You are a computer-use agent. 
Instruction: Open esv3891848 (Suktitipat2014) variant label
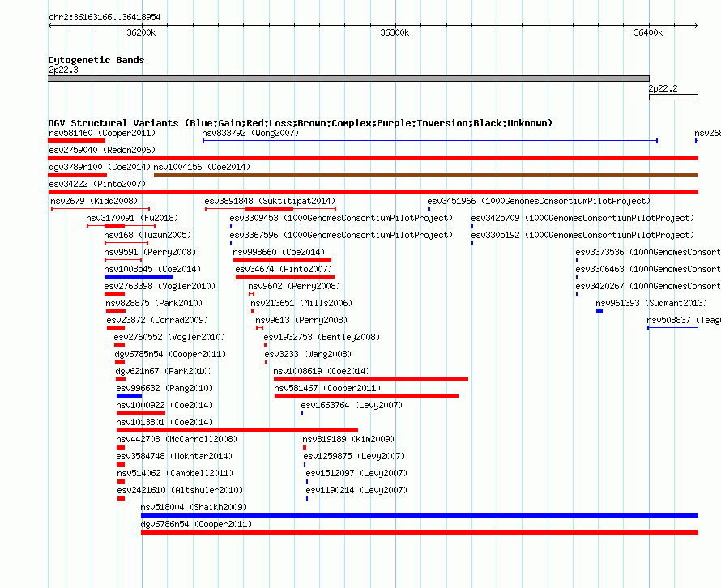[270, 202]
